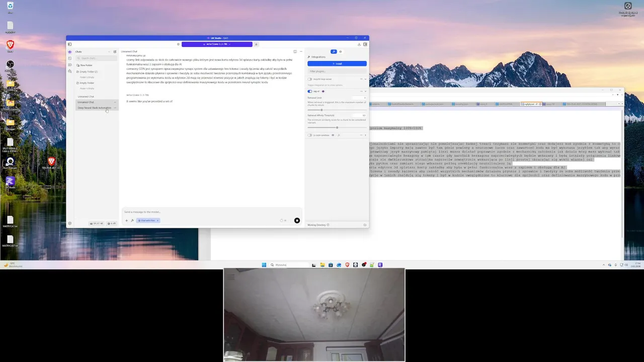Open options for Deep Neural Stack Automation chat
The image size is (644, 362).
(x=115, y=108)
